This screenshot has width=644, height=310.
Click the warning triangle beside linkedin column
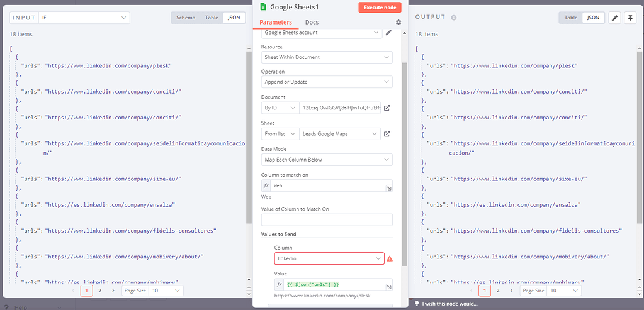click(x=390, y=258)
